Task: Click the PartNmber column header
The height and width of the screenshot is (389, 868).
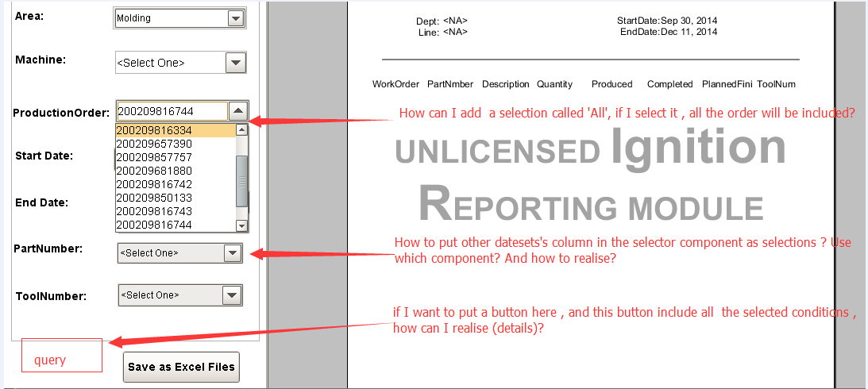Action: pos(450,84)
